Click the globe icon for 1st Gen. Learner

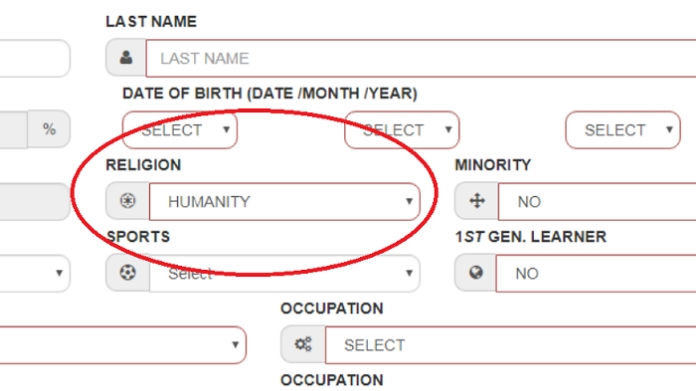pyautogui.click(x=476, y=273)
